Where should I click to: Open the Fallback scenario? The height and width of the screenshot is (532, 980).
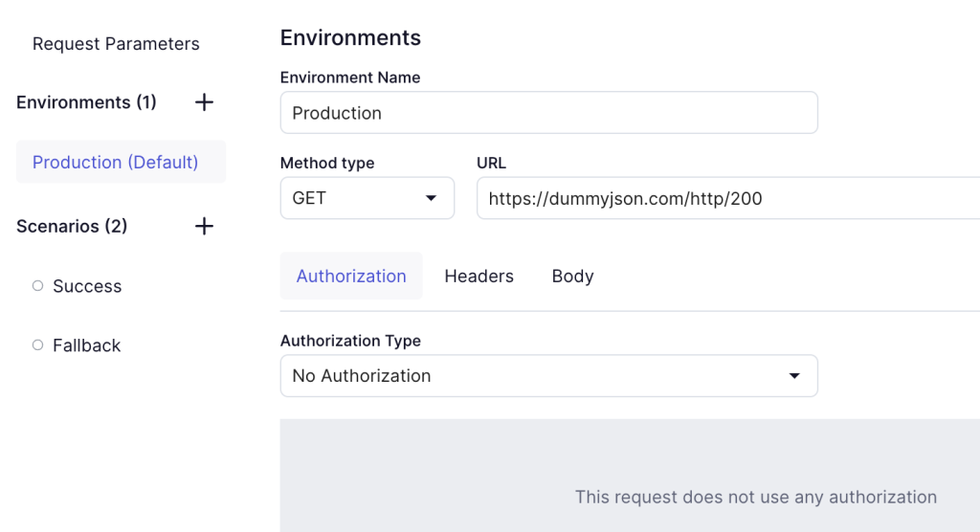[x=86, y=345]
